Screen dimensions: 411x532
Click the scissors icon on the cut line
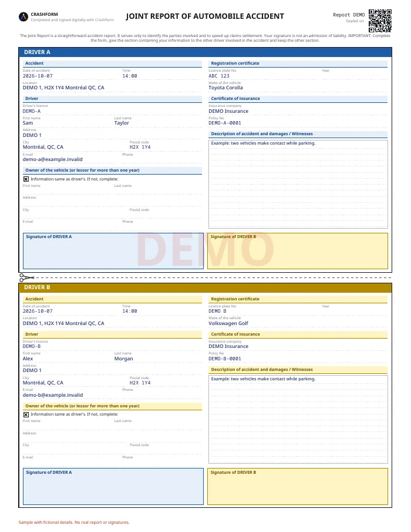pyautogui.click(x=26, y=277)
